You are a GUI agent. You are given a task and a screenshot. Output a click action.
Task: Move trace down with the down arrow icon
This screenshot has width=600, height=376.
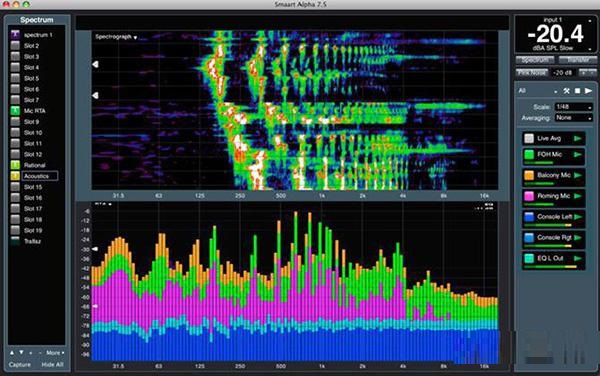click(21, 352)
